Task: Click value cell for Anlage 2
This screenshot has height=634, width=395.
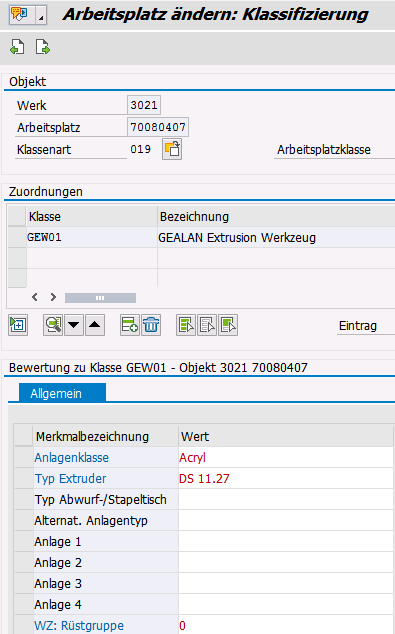Action: [x=286, y=563]
